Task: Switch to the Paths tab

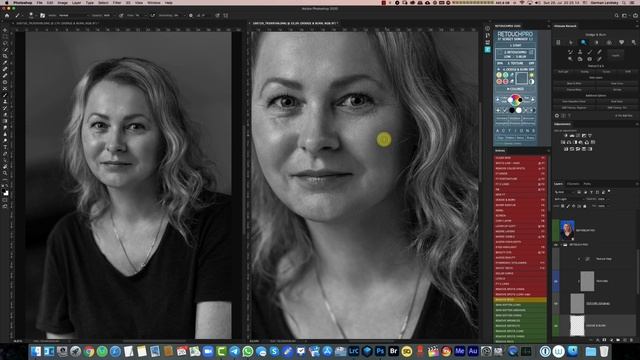Action: click(587, 184)
